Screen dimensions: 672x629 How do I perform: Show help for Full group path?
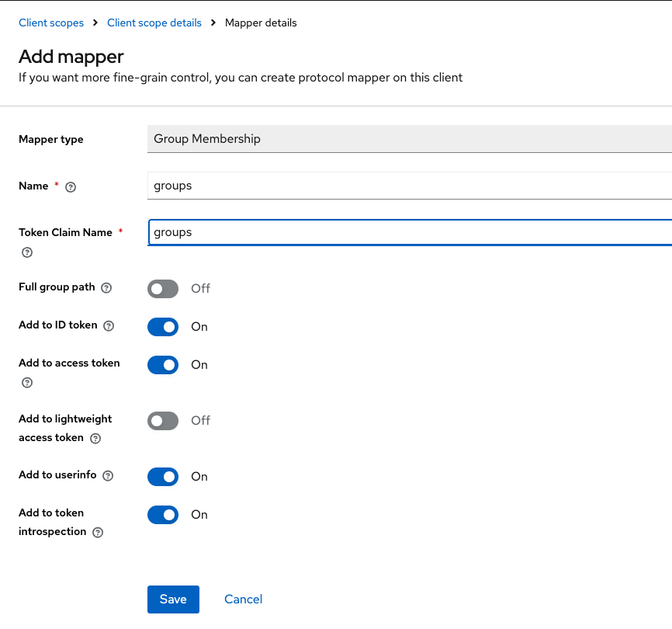(x=106, y=287)
